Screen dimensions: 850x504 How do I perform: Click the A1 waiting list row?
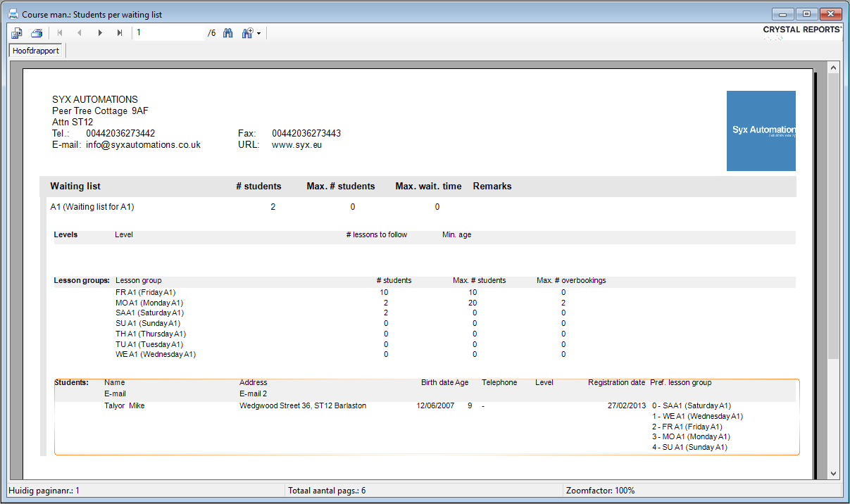click(x=92, y=207)
